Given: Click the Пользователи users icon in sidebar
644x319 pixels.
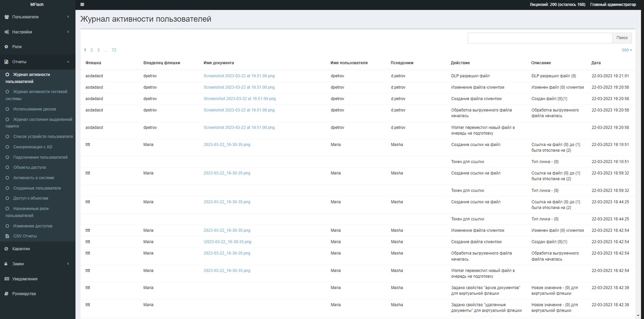Looking at the screenshot, I should pos(7,17).
